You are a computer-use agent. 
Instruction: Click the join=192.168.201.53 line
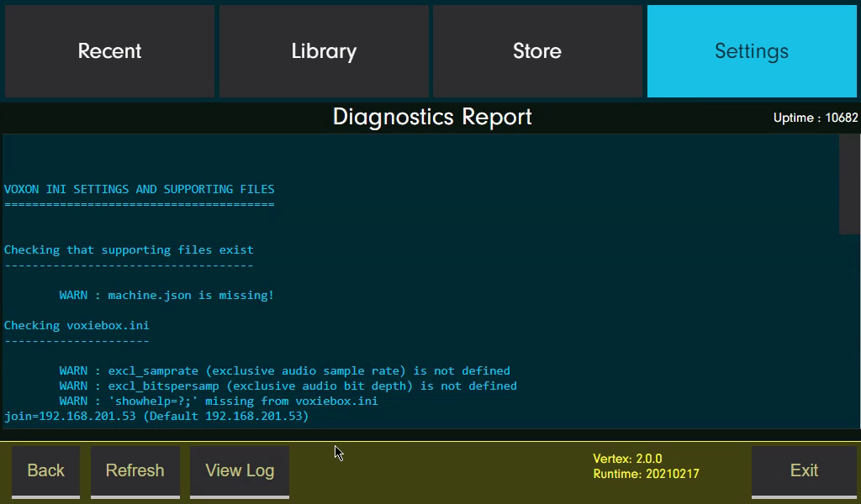click(x=156, y=417)
